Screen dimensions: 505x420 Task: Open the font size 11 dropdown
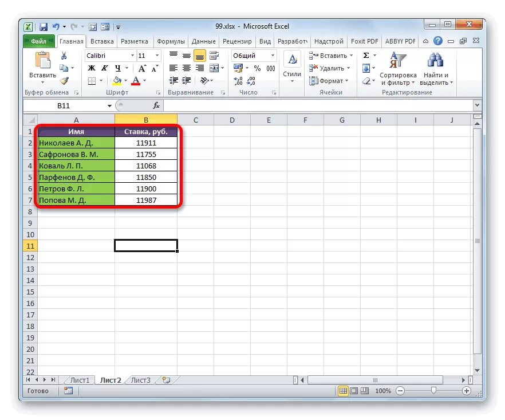tap(157, 56)
